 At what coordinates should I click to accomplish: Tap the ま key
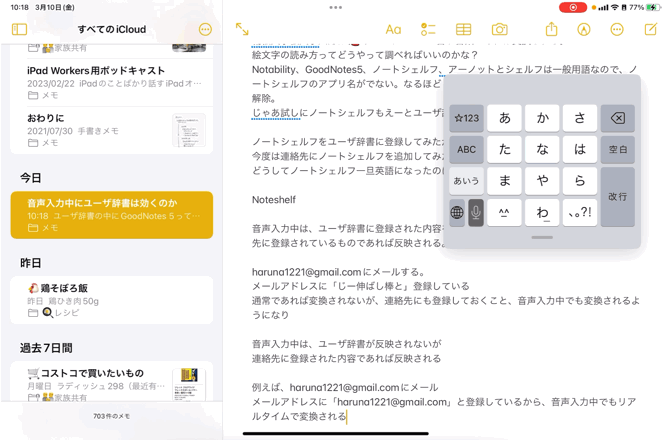click(504, 181)
